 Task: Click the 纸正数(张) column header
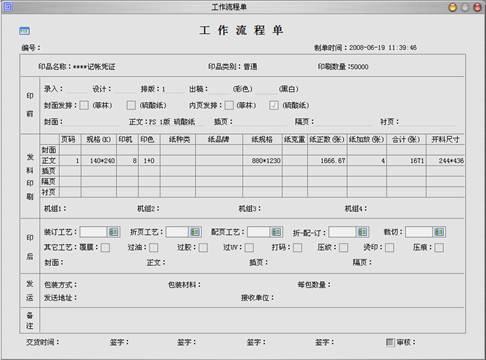pyautogui.click(x=327, y=139)
